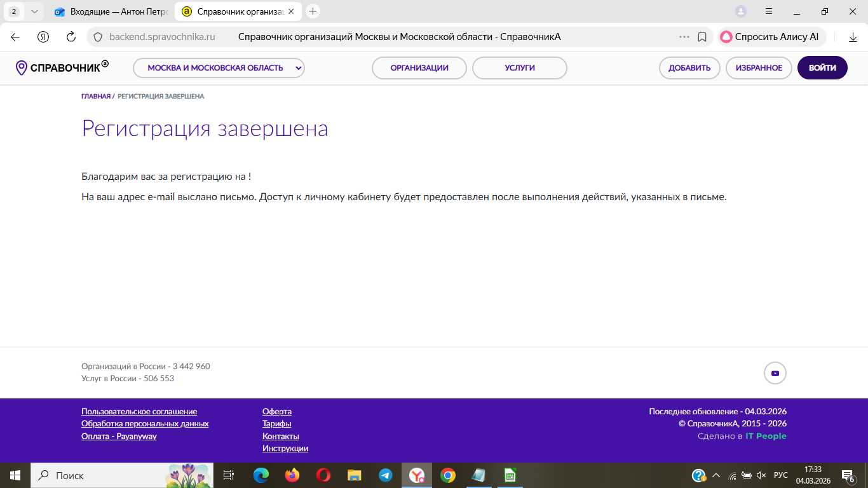This screenshot has width=868, height=488.
Task: Open the tab counter showing 2
Action: click(14, 11)
